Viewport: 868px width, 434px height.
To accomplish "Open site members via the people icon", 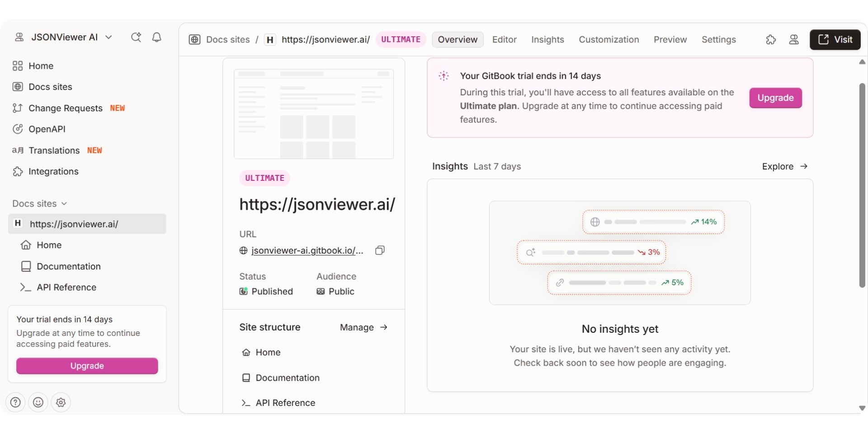I will click(794, 39).
